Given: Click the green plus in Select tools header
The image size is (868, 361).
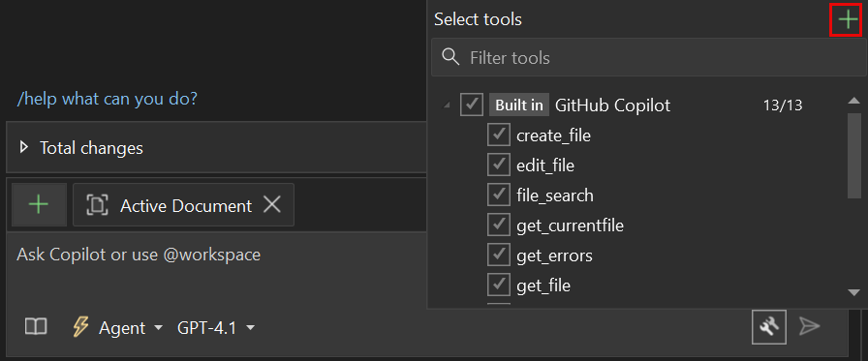Looking at the screenshot, I should click(848, 20).
